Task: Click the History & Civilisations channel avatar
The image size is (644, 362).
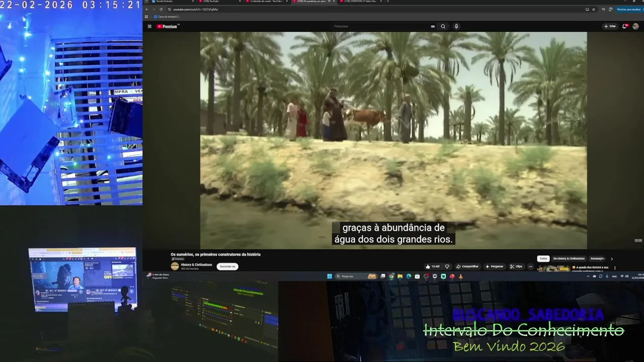Action: click(x=175, y=266)
